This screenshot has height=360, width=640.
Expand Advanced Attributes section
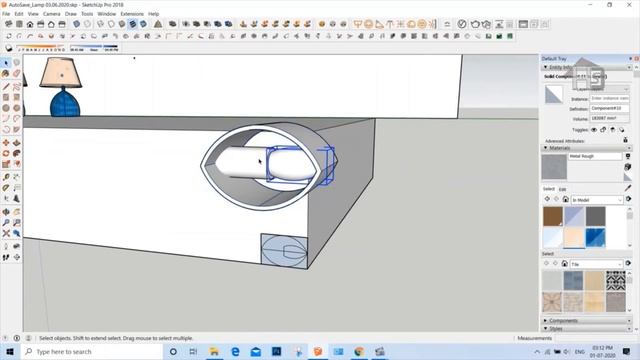coord(625,140)
